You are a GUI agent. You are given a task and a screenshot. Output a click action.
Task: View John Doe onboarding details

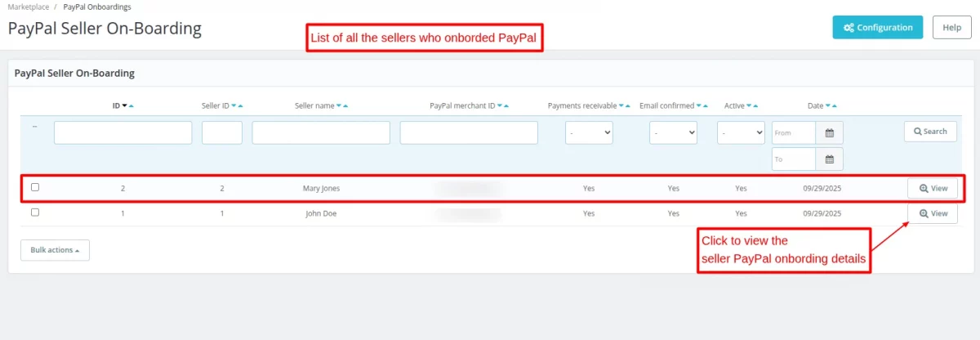point(933,213)
